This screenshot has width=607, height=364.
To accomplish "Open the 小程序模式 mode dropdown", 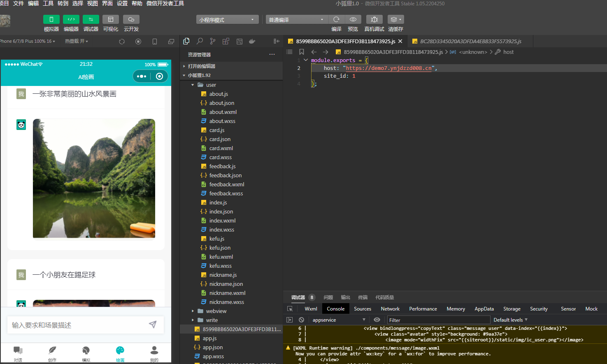I will coord(227,20).
